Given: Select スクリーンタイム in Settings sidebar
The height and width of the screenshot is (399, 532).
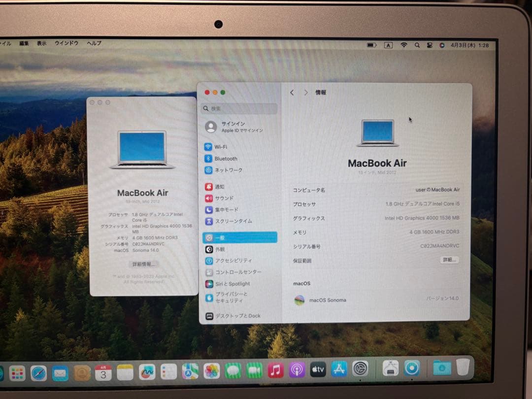Looking at the screenshot, I should click(239, 221).
